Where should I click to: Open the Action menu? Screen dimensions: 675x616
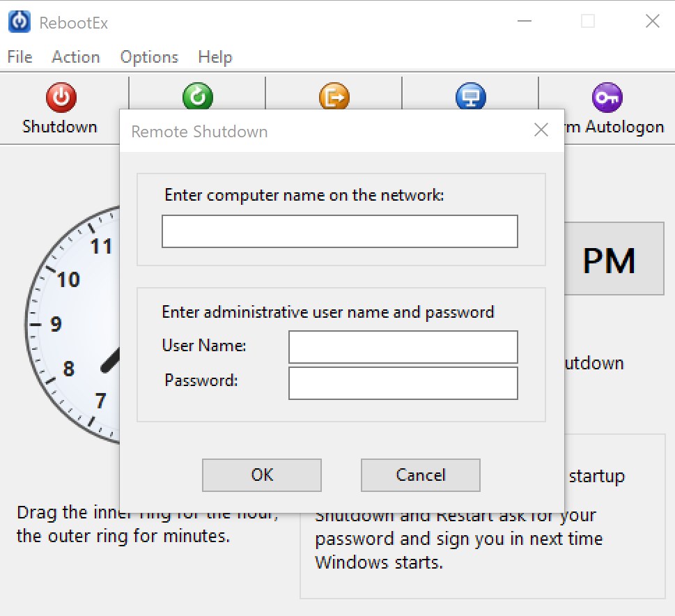pyautogui.click(x=76, y=57)
